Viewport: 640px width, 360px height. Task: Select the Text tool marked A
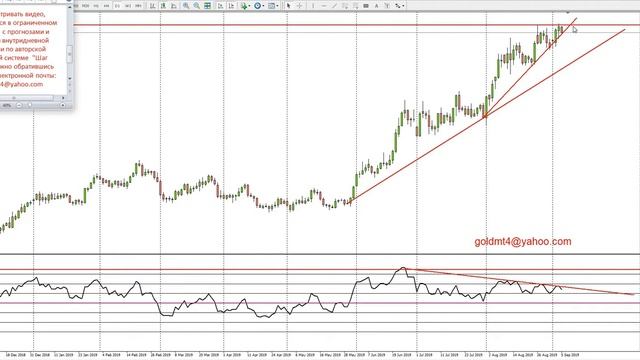tap(376, 6)
